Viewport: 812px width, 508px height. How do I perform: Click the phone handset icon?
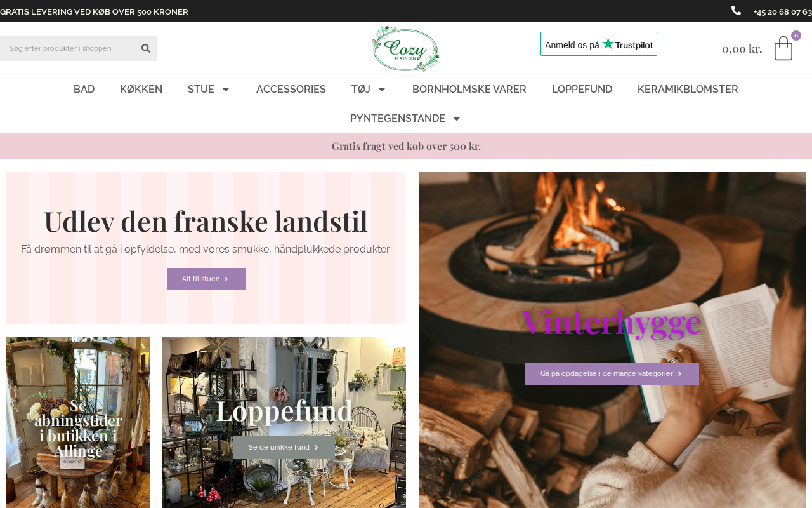(x=736, y=11)
